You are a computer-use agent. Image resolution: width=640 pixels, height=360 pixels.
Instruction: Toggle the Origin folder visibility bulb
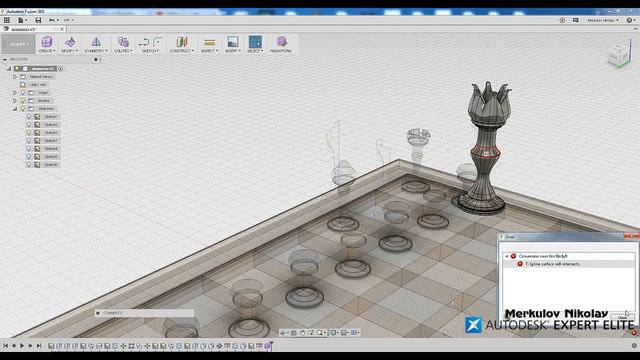[x=23, y=93]
